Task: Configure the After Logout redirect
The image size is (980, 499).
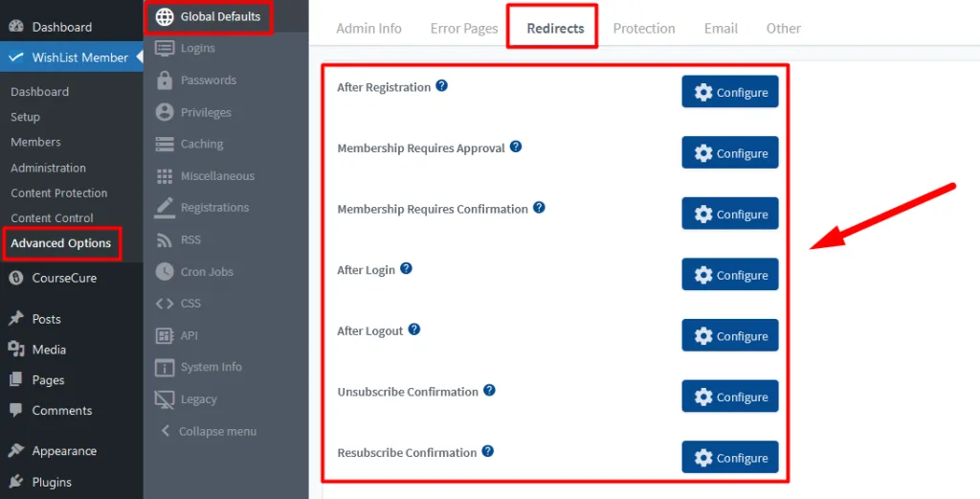Action: click(730, 335)
